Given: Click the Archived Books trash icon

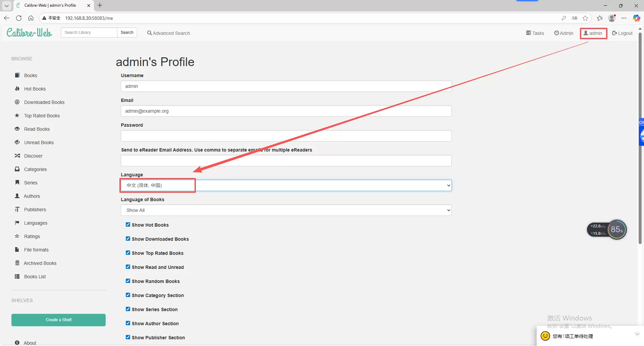Looking at the screenshot, I should 17,263.
